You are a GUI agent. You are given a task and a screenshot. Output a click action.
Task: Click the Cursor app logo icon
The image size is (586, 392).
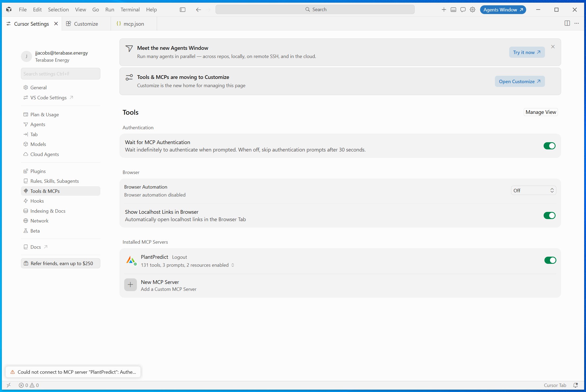9,10
